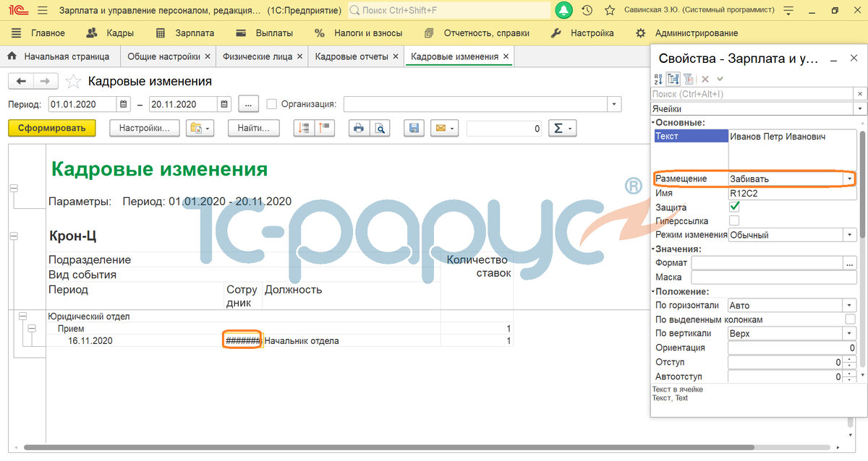Screen dimensions: 868x461
Task: Open the Выплаты section
Action: click(x=265, y=33)
